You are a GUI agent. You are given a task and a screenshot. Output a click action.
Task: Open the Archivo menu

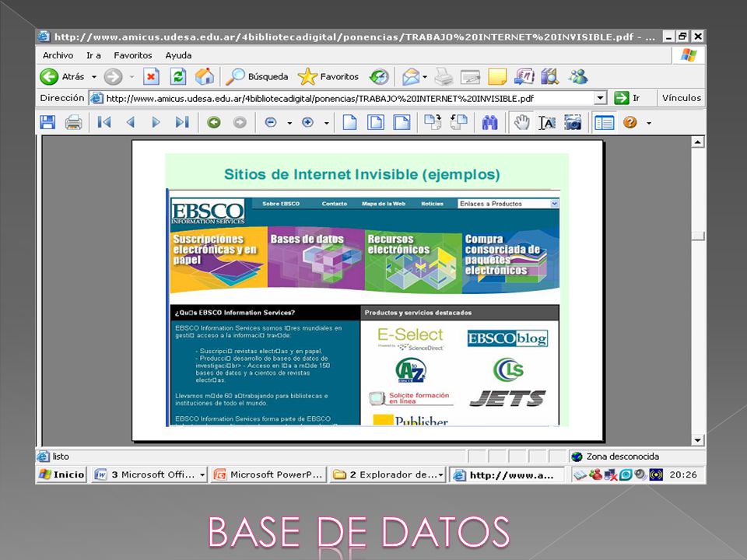58,55
